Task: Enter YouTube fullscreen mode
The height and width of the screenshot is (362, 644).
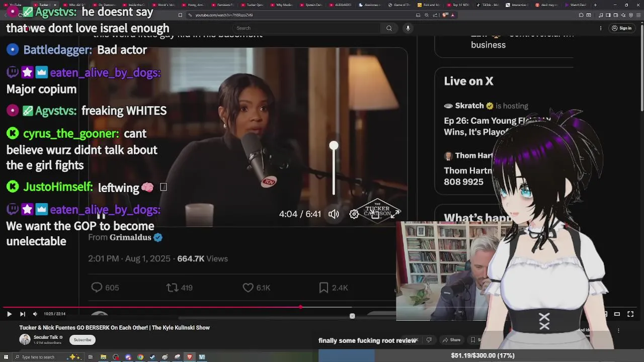Action: [x=630, y=314]
